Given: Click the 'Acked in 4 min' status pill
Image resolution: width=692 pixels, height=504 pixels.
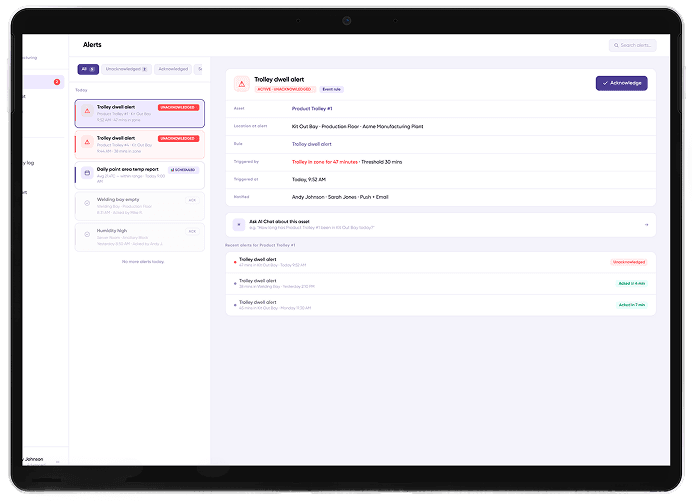Looking at the screenshot, I should pyautogui.click(x=632, y=283).
